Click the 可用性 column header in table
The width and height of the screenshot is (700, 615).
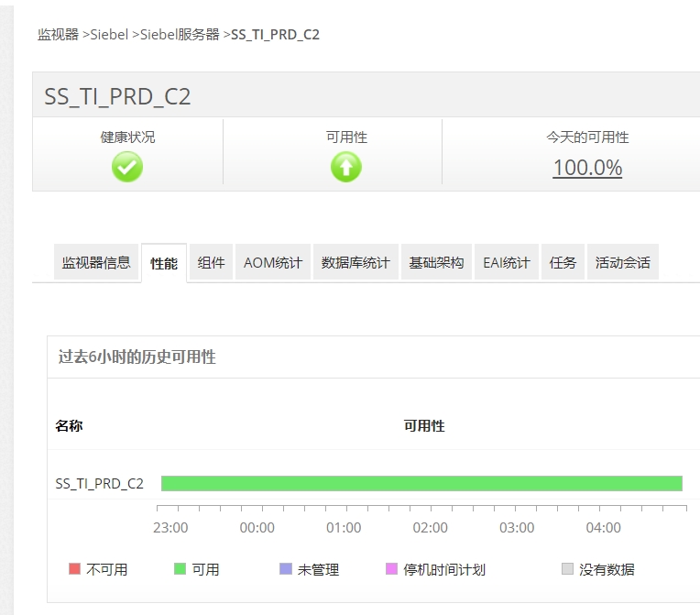[424, 425]
